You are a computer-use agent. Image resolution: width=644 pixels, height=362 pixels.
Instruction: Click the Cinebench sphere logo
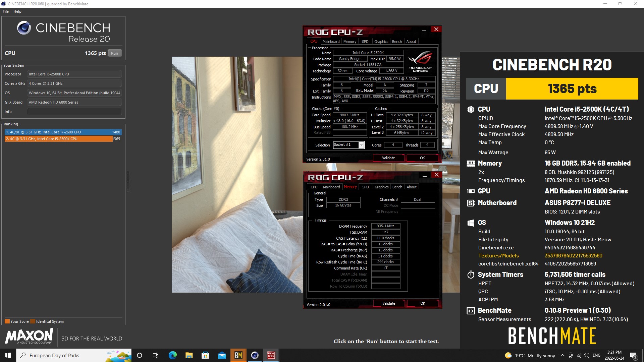pos(24,28)
